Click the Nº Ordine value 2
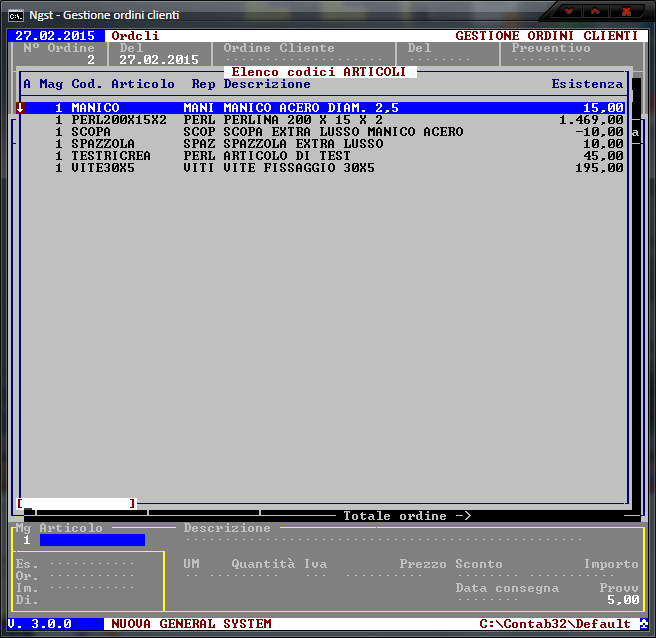The image size is (656, 638). point(90,60)
